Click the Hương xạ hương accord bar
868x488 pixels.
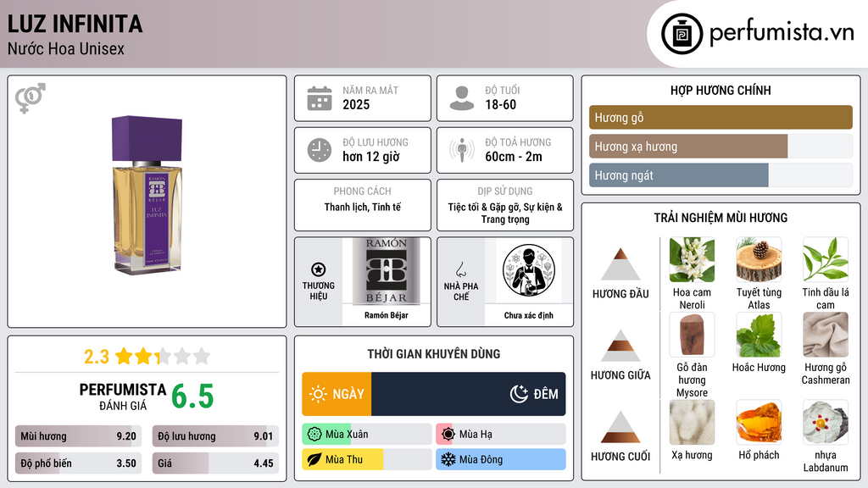point(721,147)
